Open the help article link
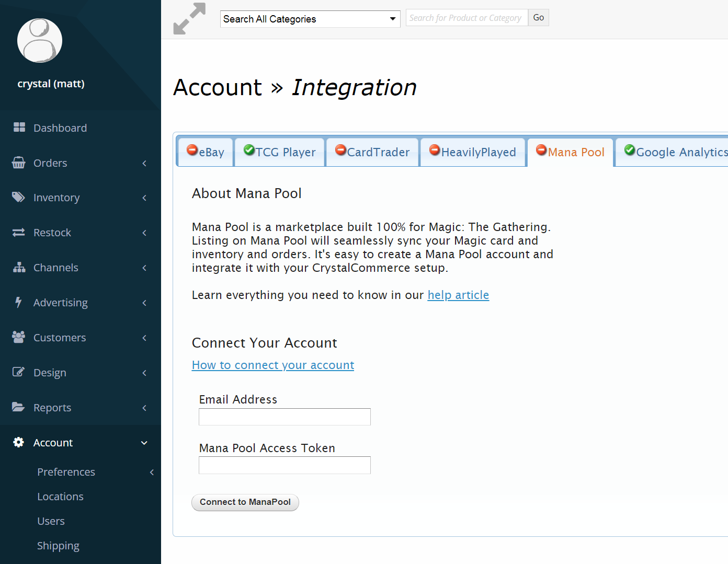The width and height of the screenshot is (728, 564). click(458, 295)
